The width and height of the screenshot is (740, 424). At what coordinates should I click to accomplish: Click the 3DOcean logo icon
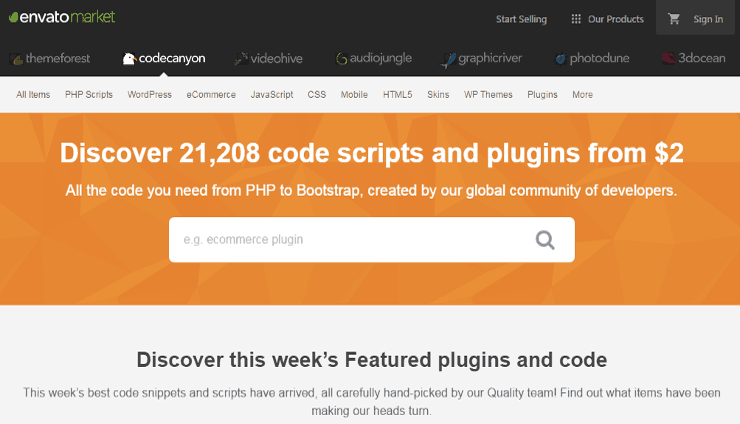pyautogui.click(x=669, y=59)
